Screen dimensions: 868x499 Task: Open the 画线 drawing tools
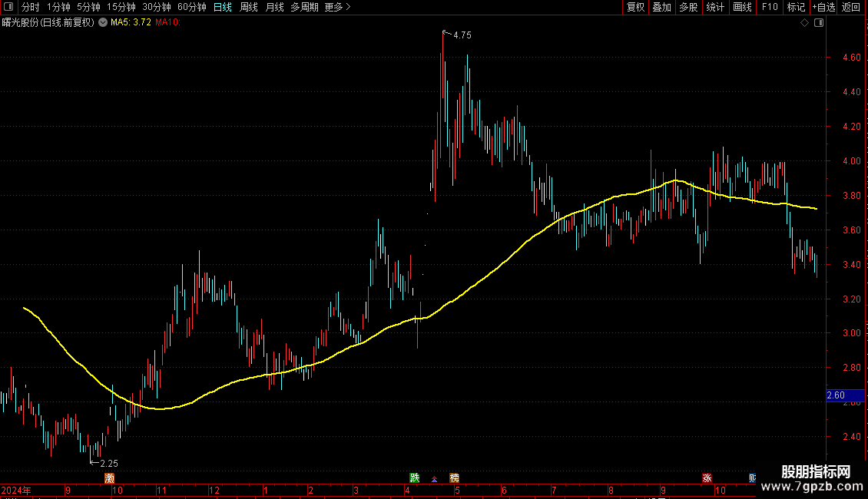click(x=742, y=7)
